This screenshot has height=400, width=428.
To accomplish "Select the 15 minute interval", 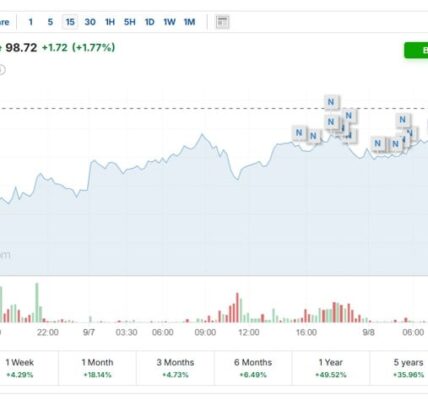I will tap(70, 22).
